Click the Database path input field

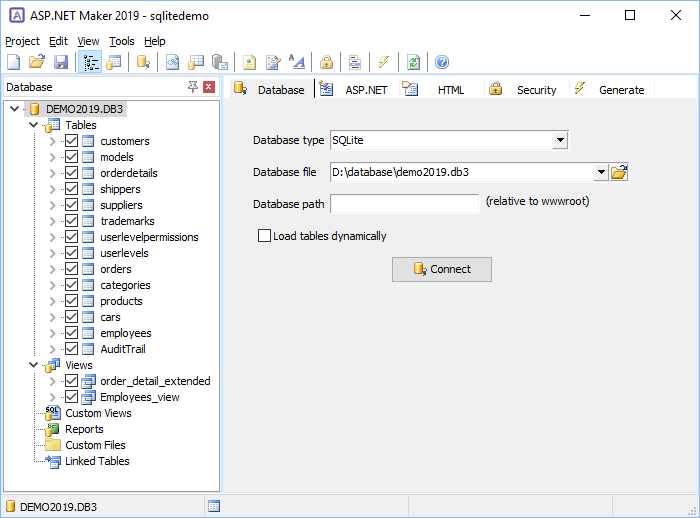pyautogui.click(x=404, y=204)
